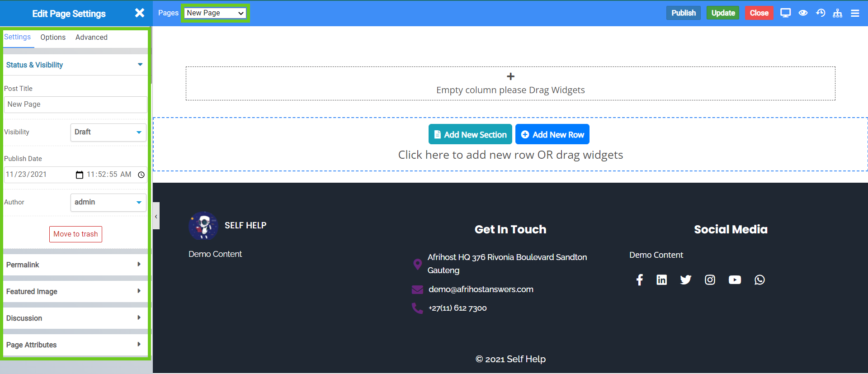
Task: Switch to the Options tab
Action: click(x=53, y=38)
